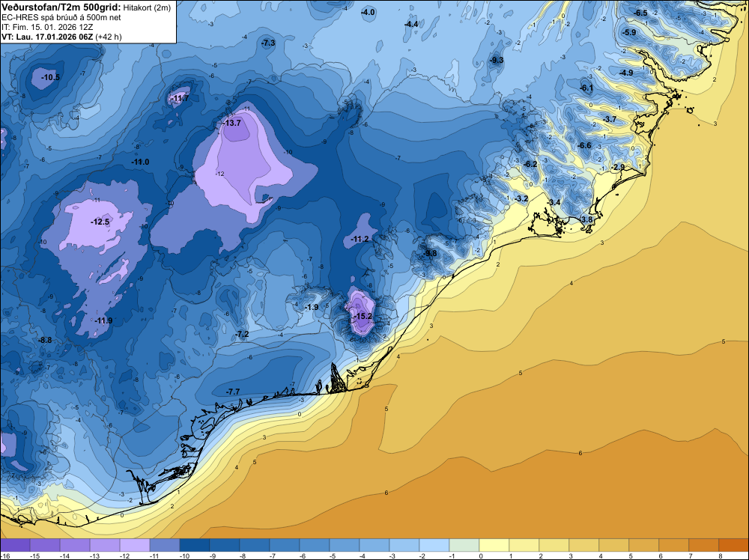The height and width of the screenshot is (560, 749).
Task: Click the -8.8 temperature value
Action: point(45,340)
